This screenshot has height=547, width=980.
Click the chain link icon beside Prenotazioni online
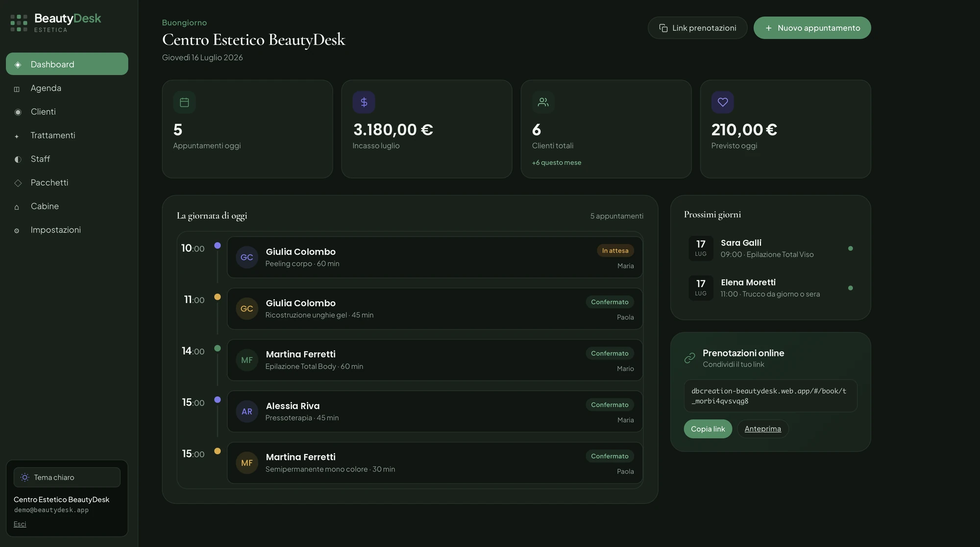[x=689, y=358]
